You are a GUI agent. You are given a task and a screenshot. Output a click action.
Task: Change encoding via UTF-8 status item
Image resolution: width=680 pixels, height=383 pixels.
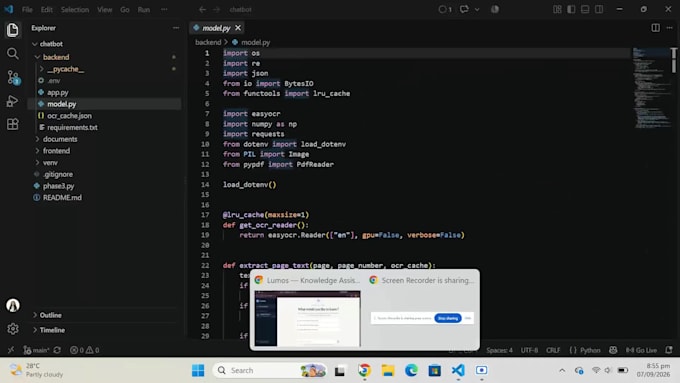[529, 350]
